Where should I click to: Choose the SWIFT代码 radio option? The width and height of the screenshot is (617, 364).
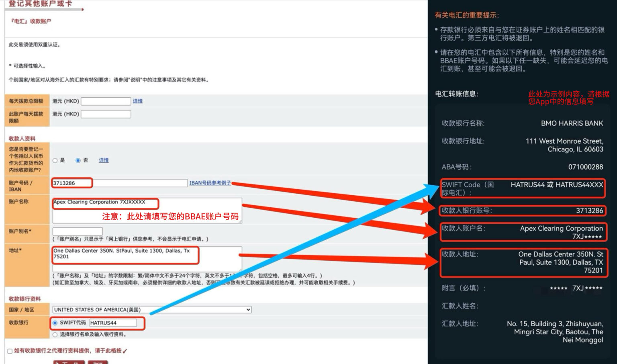(55, 323)
